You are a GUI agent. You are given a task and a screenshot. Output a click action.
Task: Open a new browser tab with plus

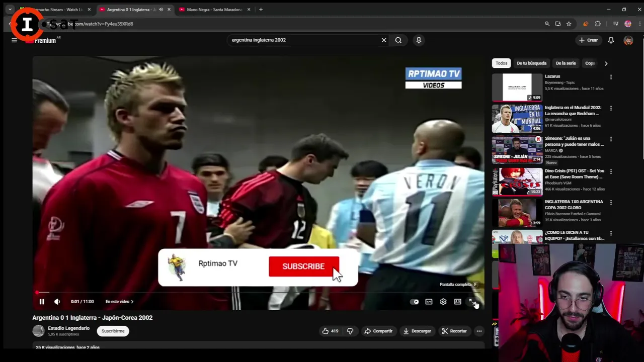(x=261, y=10)
